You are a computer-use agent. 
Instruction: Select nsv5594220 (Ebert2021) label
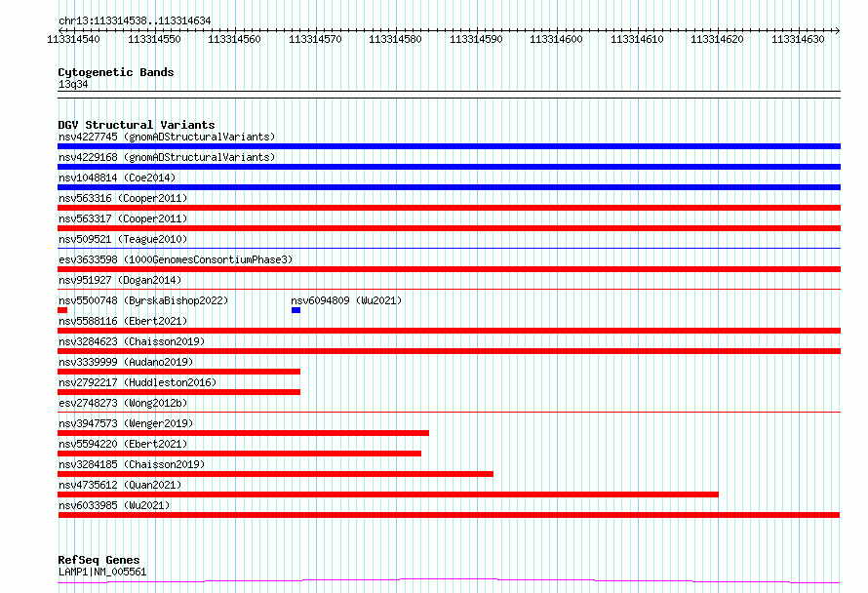[123, 444]
